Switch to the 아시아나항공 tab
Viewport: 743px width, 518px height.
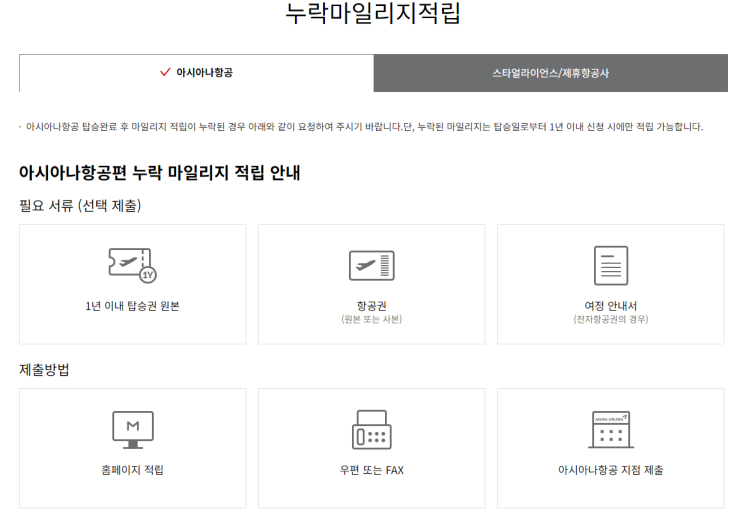click(x=196, y=73)
